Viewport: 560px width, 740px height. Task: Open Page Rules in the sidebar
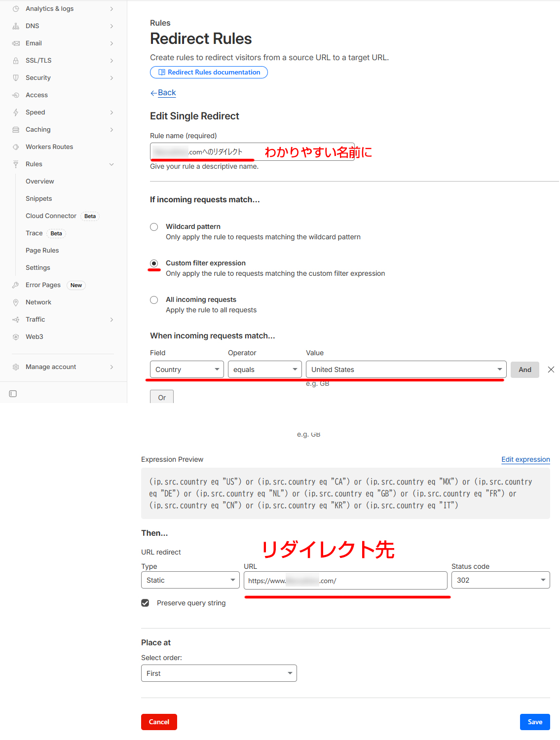point(42,251)
